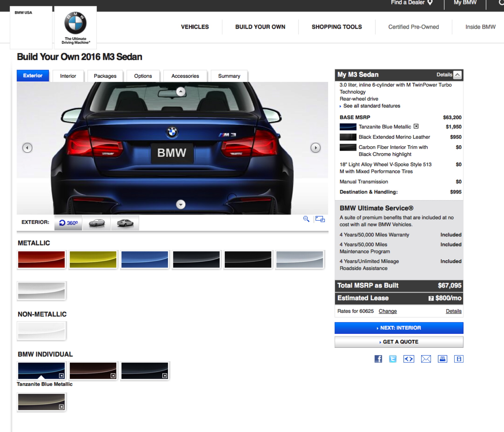Open fullscreen view icon
Screen dimensions: 504x432
click(320, 219)
